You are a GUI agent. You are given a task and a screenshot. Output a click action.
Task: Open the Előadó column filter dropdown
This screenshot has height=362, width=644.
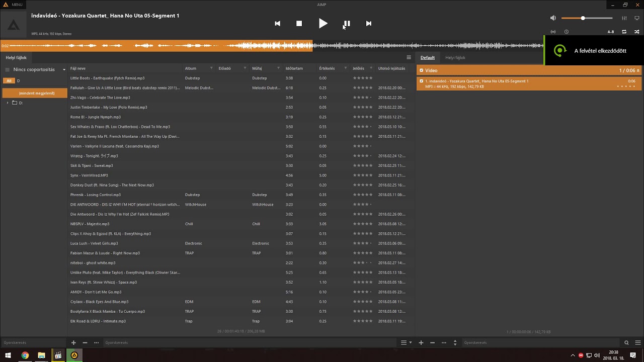tap(245, 68)
